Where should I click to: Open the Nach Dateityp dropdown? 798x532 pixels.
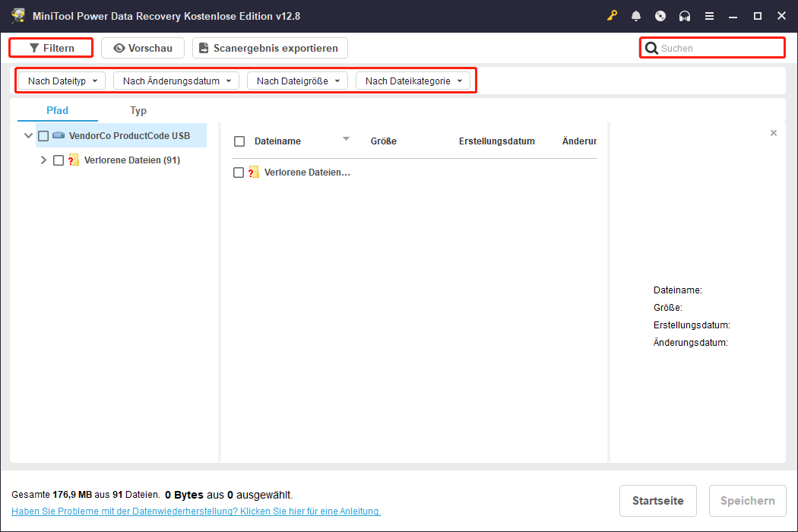pyautogui.click(x=62, y=81)
